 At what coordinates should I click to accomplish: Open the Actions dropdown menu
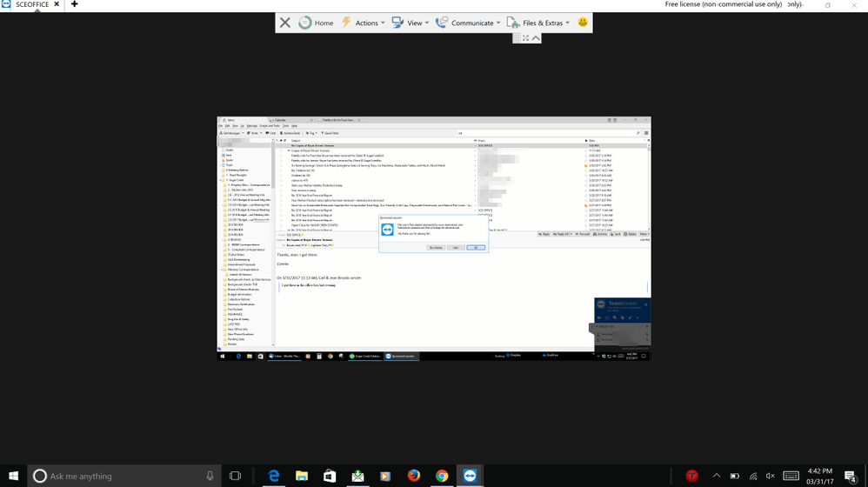click(x=363, y=23)
